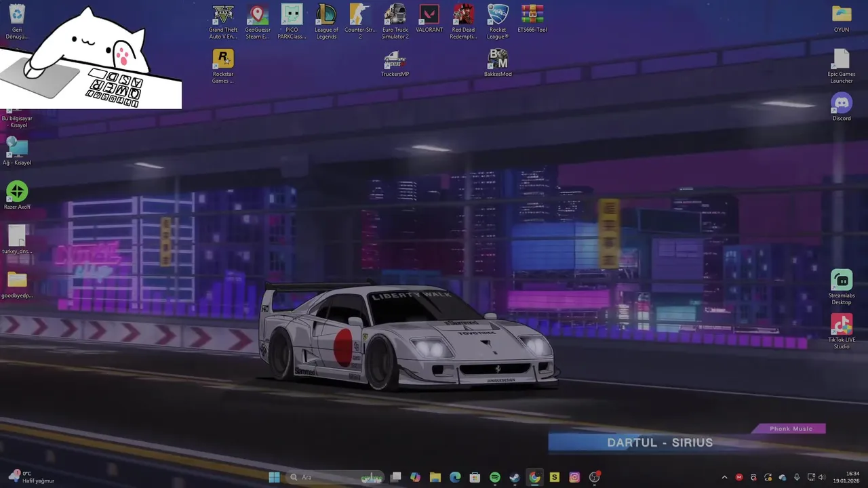Select the turkey_dns file icon
Image resolution: width=868 pixels, height=488 pixels.
point(17,240)
